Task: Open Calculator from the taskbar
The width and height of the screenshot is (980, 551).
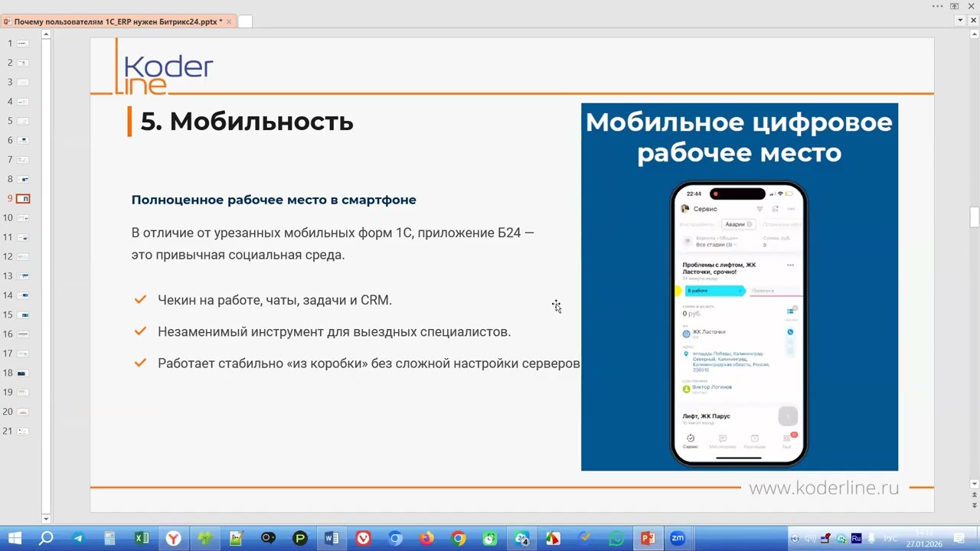Action: [x=109, y=539]
